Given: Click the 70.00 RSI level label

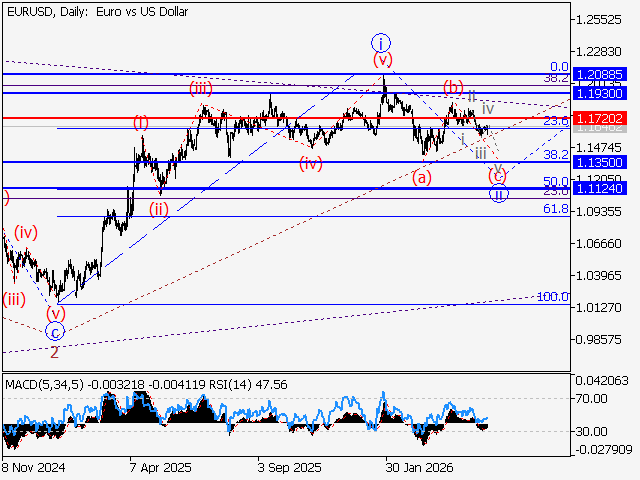Looking at the screenshot, I should [592, 398].
